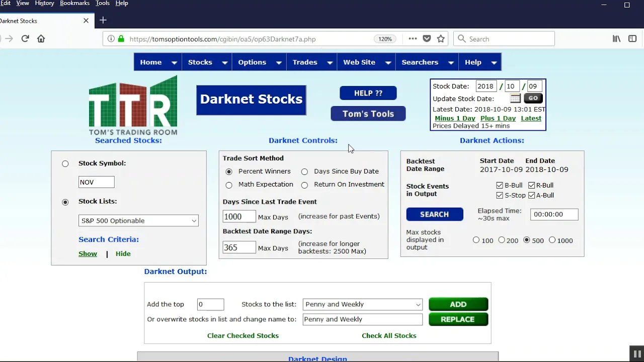Toggle the browser sidebar icon
This screenshot has height=362, width=644.
pyautogui.click(x=632, y=39)
